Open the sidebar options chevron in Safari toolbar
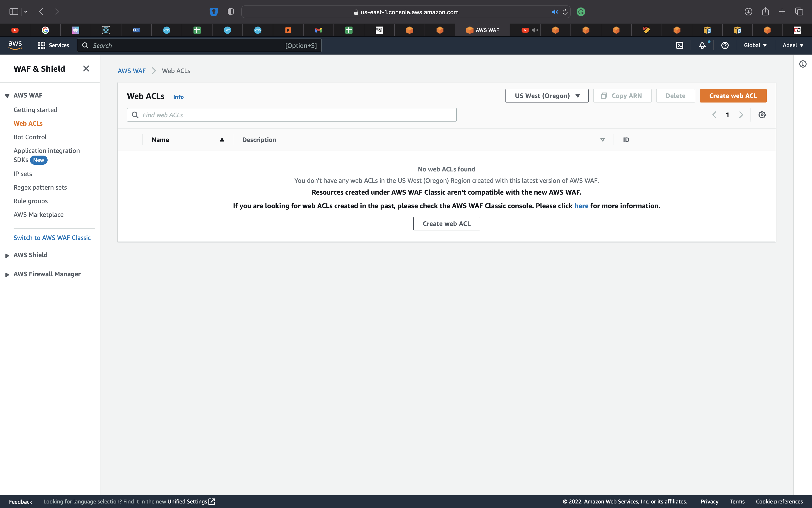 [26, 12]
